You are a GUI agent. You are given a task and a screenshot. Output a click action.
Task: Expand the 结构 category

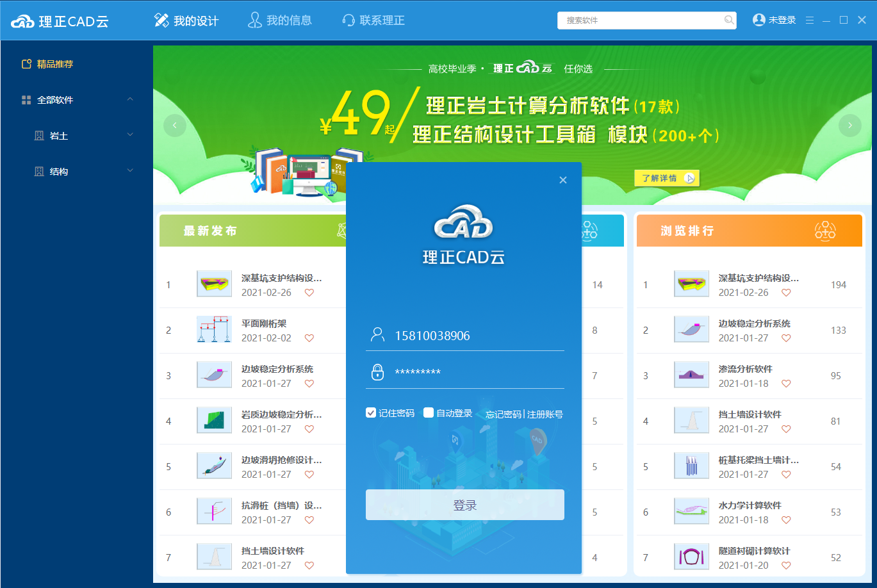tap(131, 171)
